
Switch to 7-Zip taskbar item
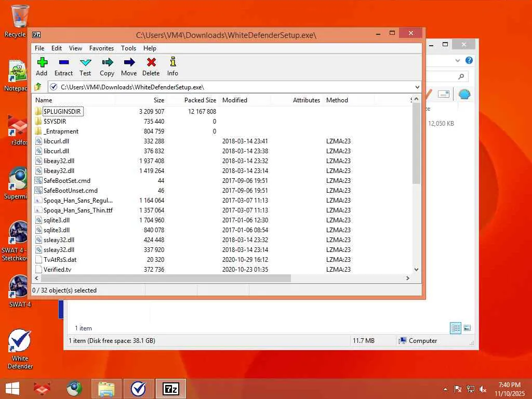click(x=170, y=389)
